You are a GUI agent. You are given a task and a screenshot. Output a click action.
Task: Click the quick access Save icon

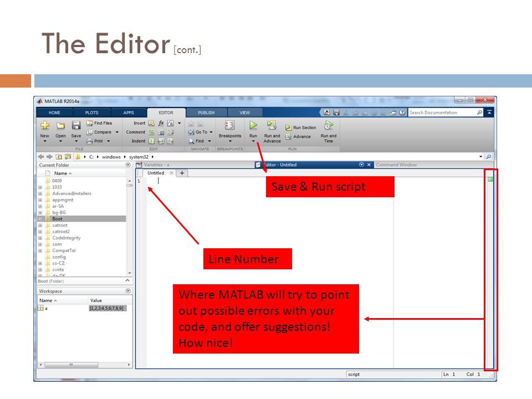pyautogui.click(x=336, y=112)
